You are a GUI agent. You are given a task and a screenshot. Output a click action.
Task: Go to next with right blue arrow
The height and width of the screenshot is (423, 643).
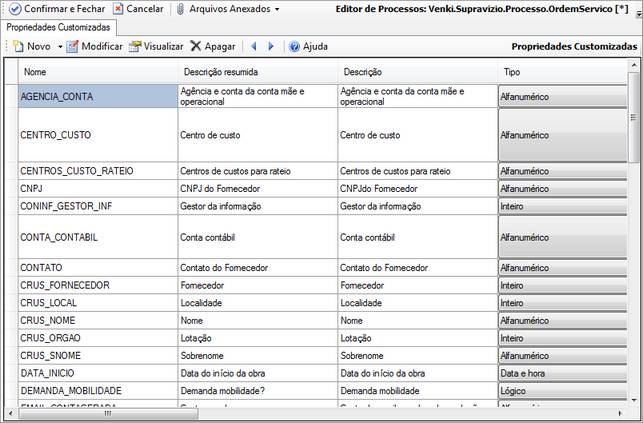271,46
